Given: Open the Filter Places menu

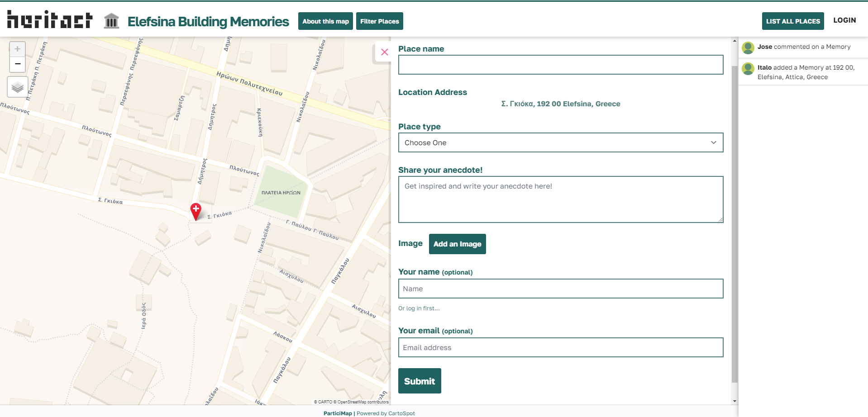Looking at the screenshot, I should (x=379, y=21).
